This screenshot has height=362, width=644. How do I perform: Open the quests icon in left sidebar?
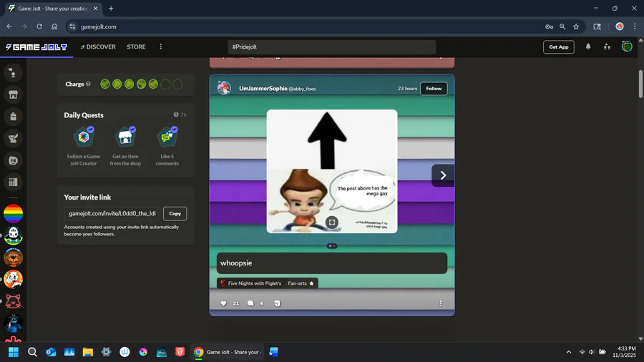pos(13,138)
